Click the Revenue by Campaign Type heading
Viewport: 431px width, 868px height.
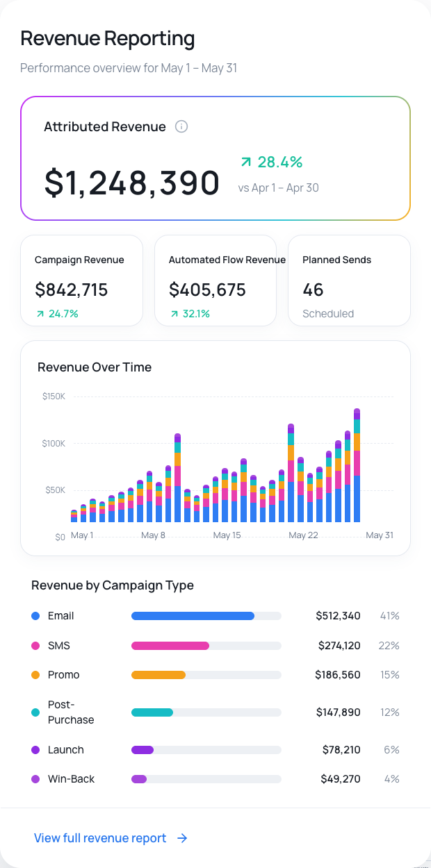pyautogui.click(x=113, y=585)
